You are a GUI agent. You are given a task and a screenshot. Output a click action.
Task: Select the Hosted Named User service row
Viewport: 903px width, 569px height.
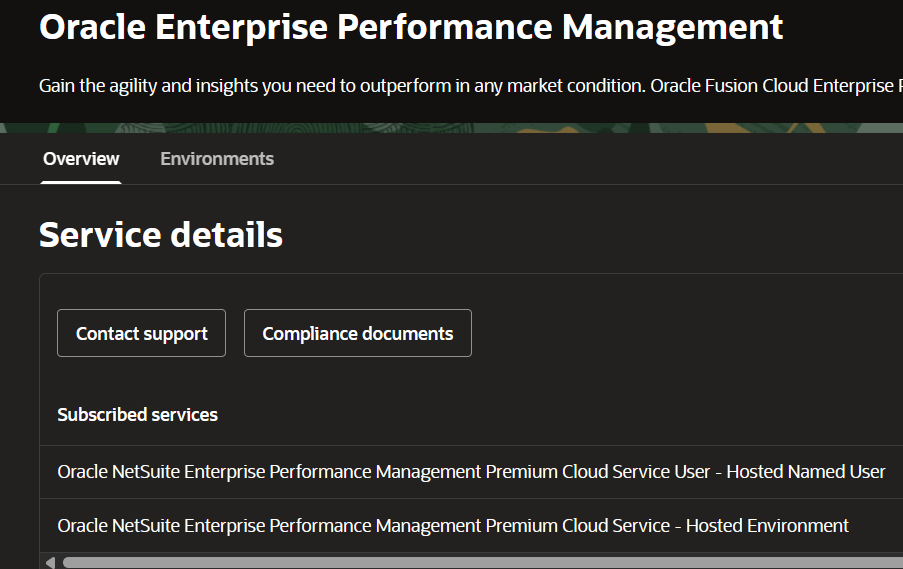click(471, 472)
